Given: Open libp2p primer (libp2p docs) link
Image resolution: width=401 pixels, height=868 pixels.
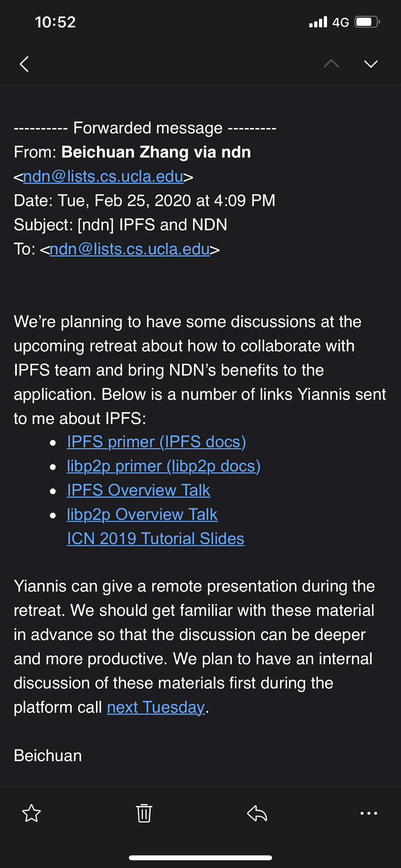Looking at the screenshot, I should [x=164, y=466].
